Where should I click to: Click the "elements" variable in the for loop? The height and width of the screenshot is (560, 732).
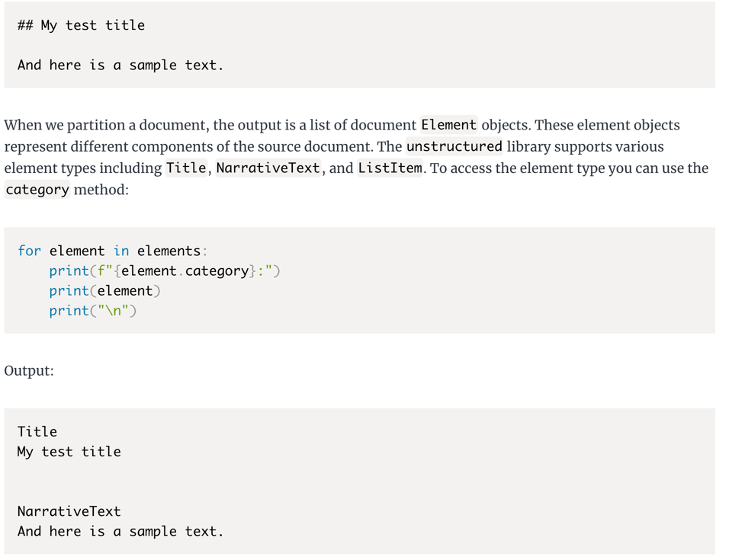167,251
